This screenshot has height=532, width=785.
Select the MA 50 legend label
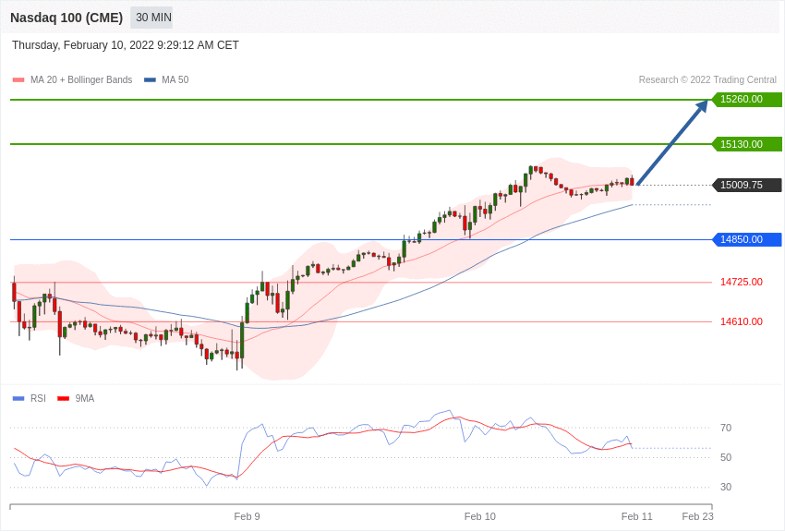175,80
